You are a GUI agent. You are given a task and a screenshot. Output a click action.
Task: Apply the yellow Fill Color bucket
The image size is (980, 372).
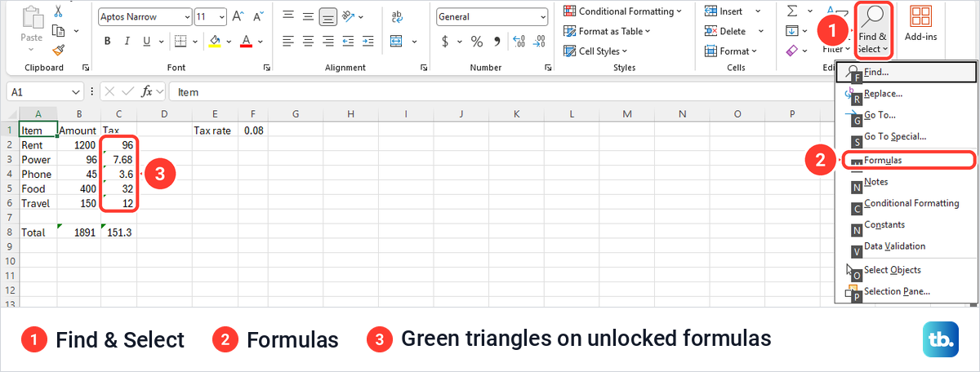tap(216, 42)
